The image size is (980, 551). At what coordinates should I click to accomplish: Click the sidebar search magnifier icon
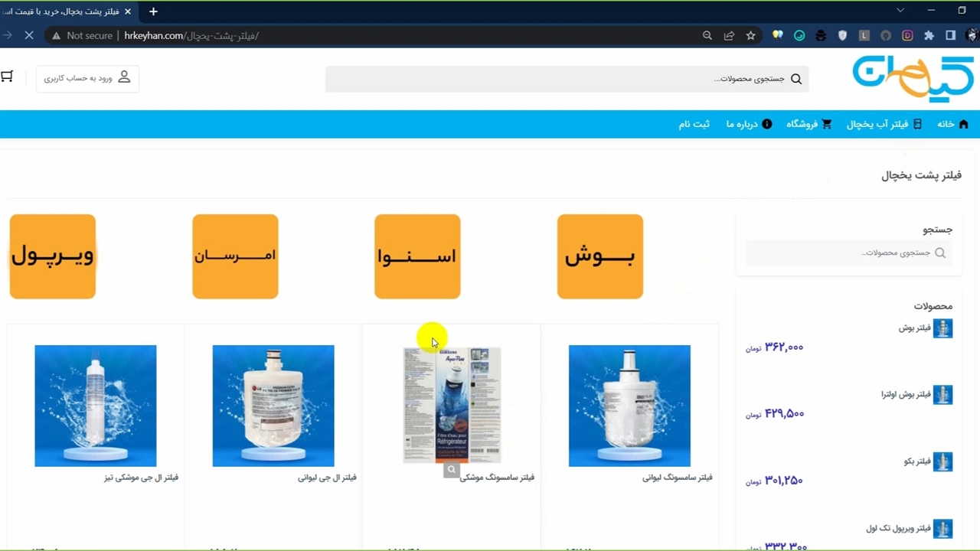pos(940,253)
